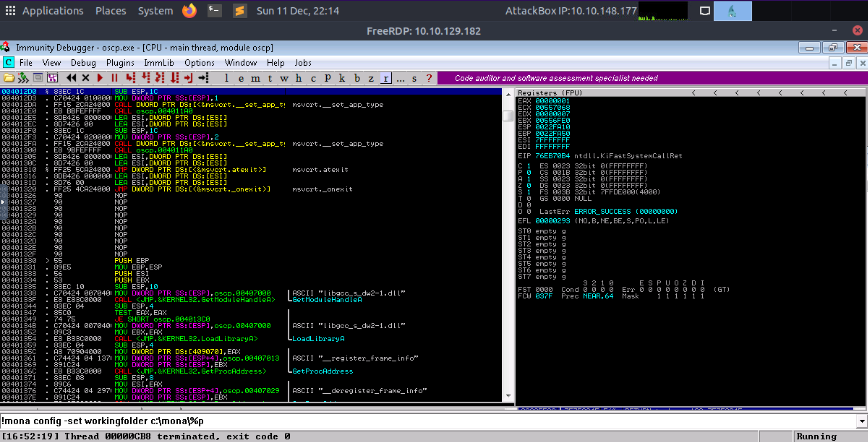This screenshot has height=442, width=868.
Task: Show Call stack with 'k' button
Action: [x=342, y=78]
